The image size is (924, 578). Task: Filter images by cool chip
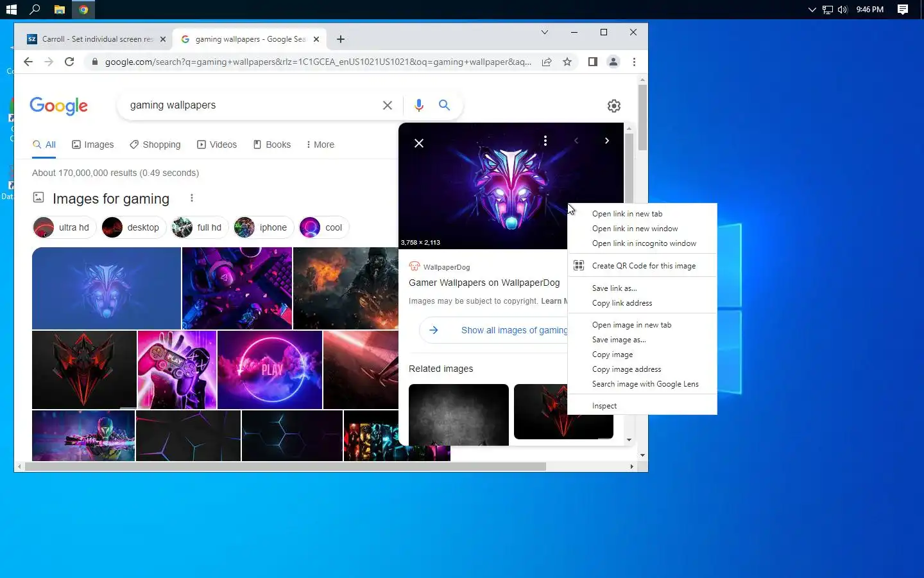coord(324,227)
